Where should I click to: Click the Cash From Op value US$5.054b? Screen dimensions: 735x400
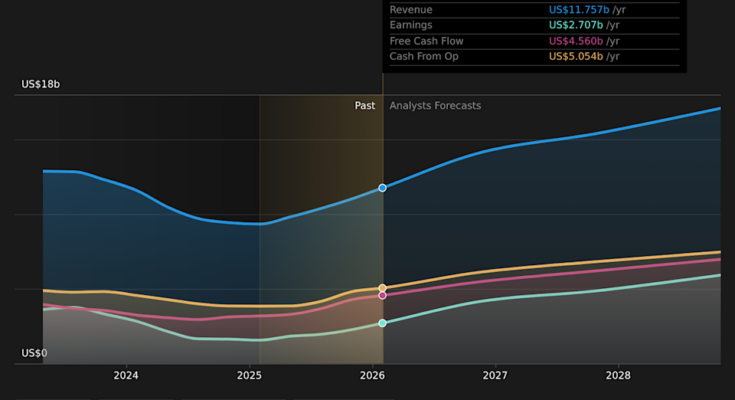tap(576, 57)
